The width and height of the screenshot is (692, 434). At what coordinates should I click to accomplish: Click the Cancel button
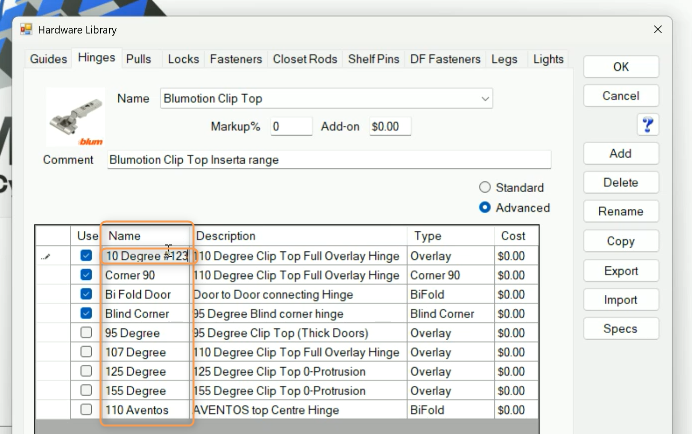coord(621,96)
